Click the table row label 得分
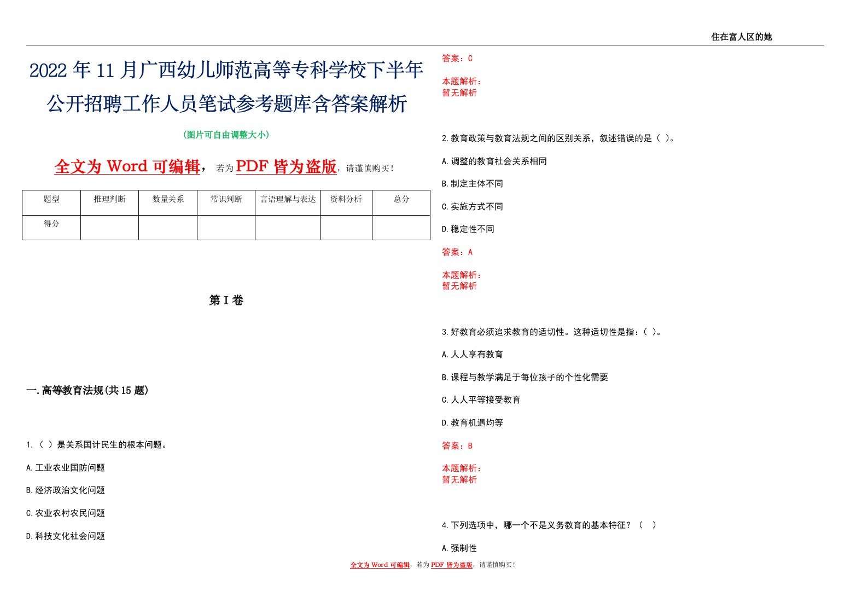The width and height of the screenshot is (868, 614). click(51, 224)
